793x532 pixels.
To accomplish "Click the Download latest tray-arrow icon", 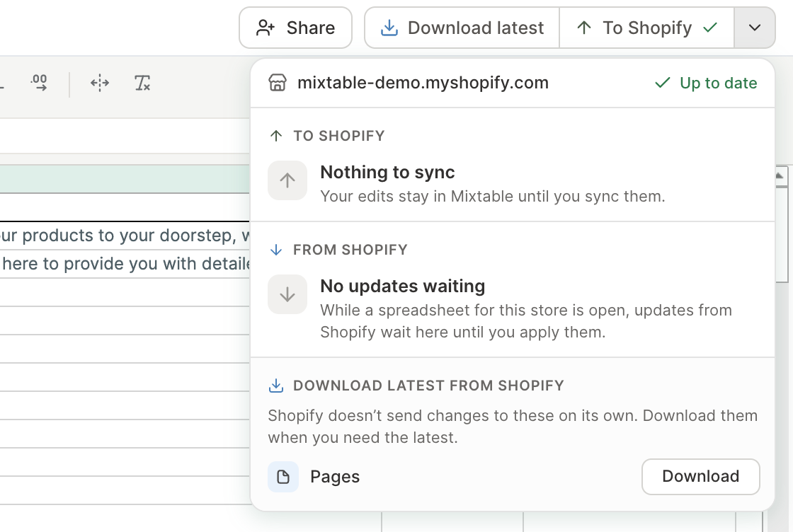I will point(389,28).
